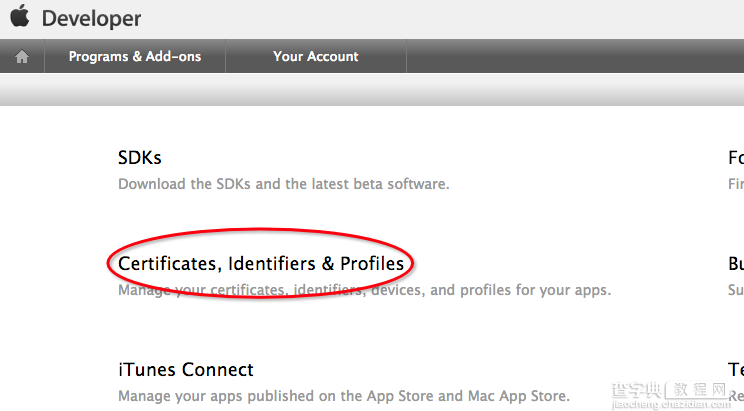
Task: Click empty dark navigation bar beside Your Account
Action: pos(575,56)
